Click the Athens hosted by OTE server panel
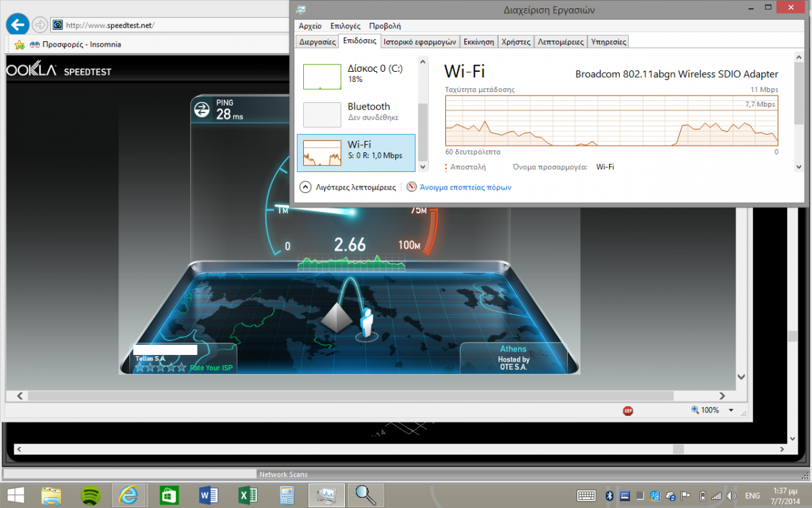 point(514,358)
